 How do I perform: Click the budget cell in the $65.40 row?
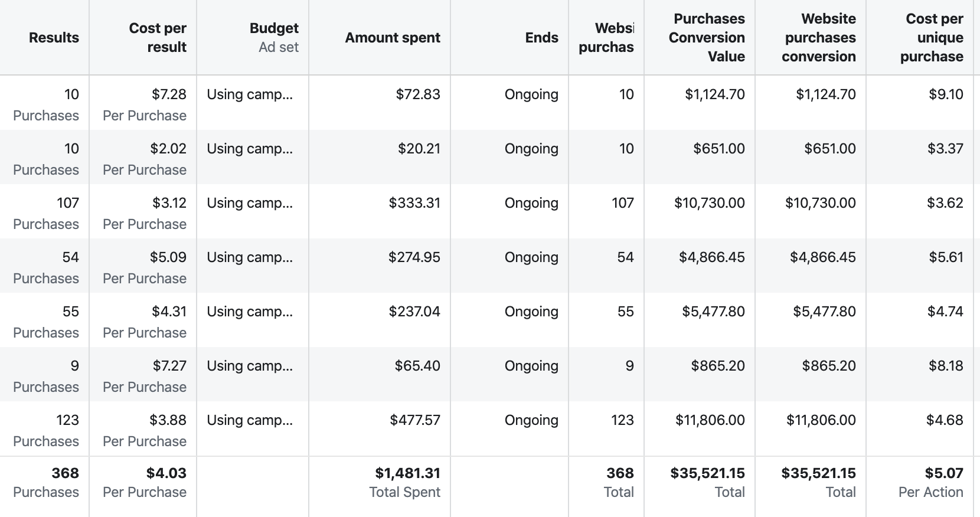pos(250,366)
